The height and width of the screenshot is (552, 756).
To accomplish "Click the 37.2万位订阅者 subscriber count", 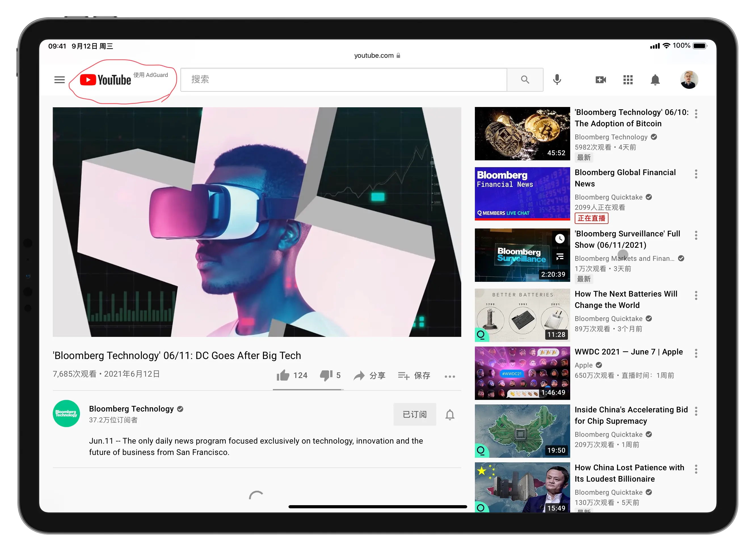I will [113, 420].
